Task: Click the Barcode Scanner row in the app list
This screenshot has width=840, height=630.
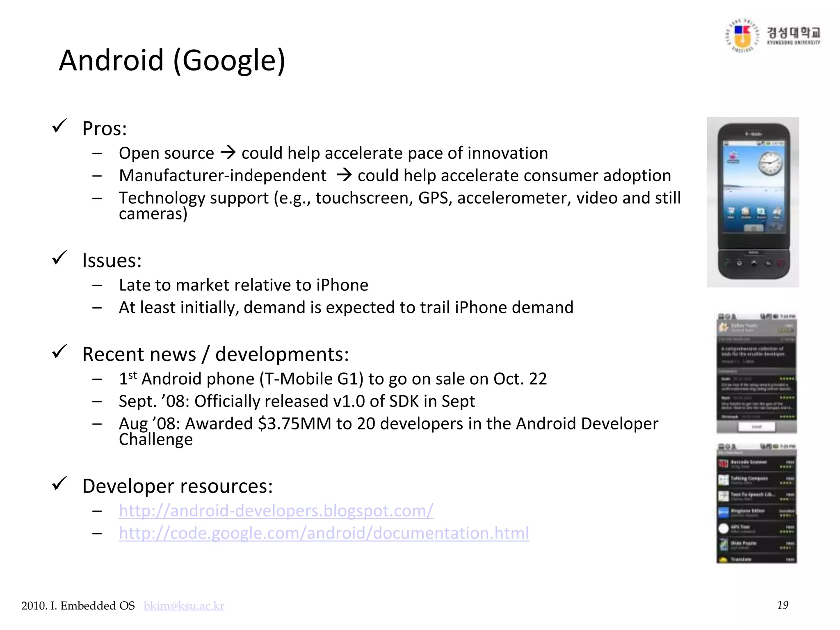Action: click(x=756, y=464)
